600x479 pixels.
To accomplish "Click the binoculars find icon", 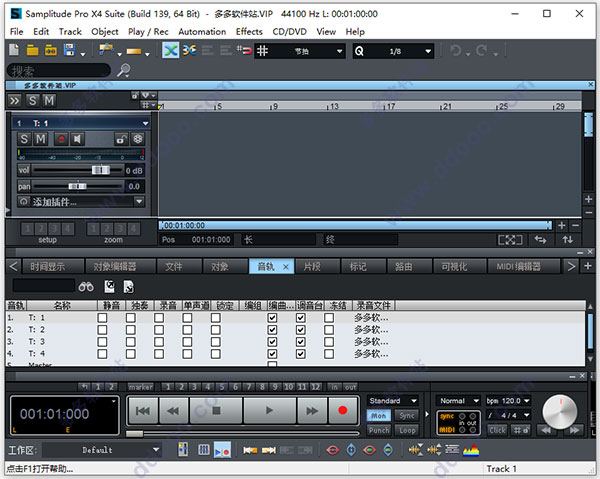I will coord(86,287).
